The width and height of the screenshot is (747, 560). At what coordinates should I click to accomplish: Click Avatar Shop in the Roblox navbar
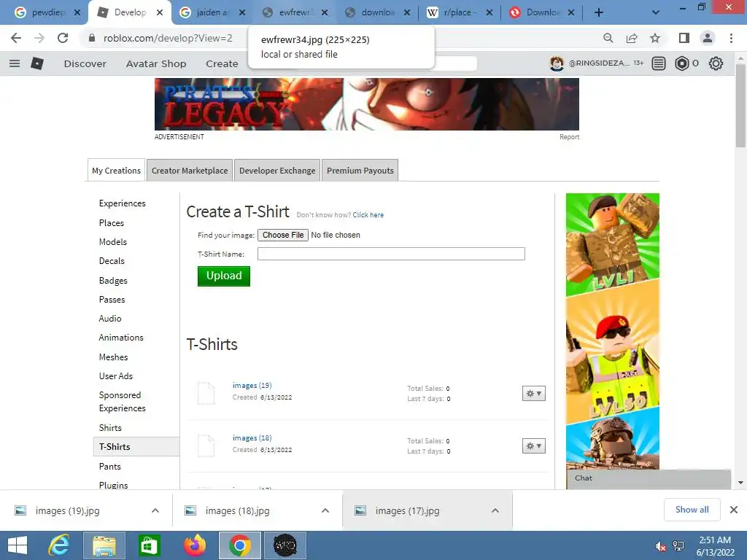pos(156,64)
